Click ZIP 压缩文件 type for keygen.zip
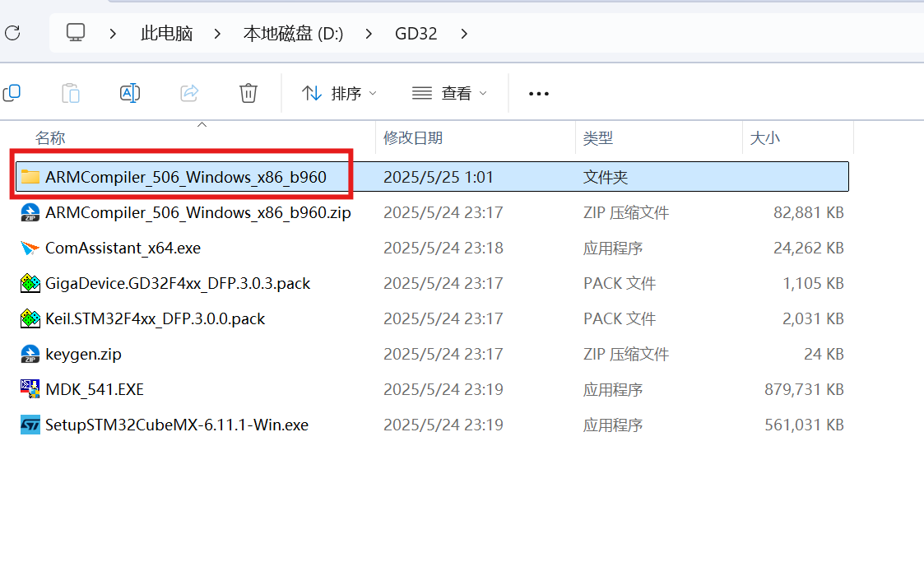924x576 pixels. pos(626,354)
